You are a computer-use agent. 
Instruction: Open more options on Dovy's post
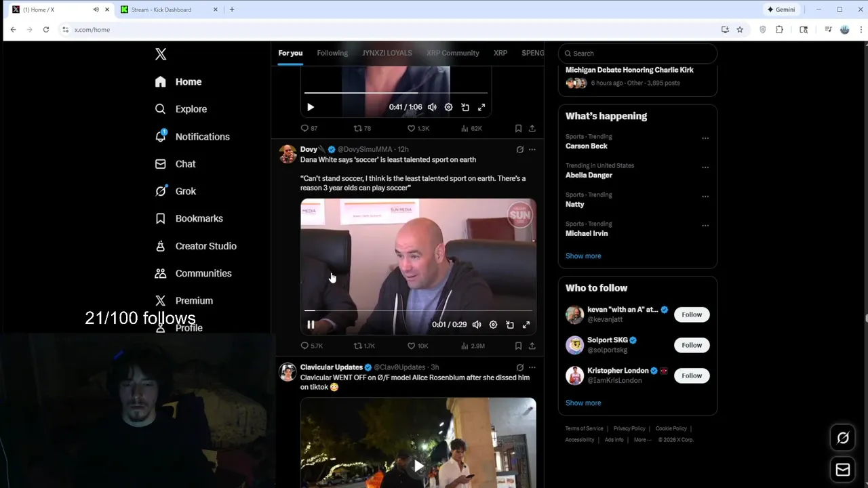coord(532,149)
